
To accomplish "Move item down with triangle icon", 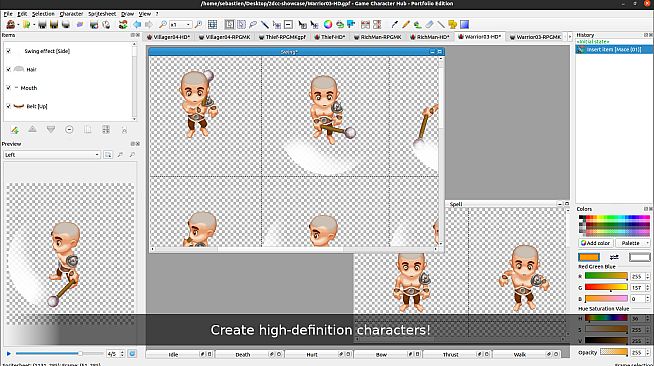I will pyautogui.click(x=51, y=130).
